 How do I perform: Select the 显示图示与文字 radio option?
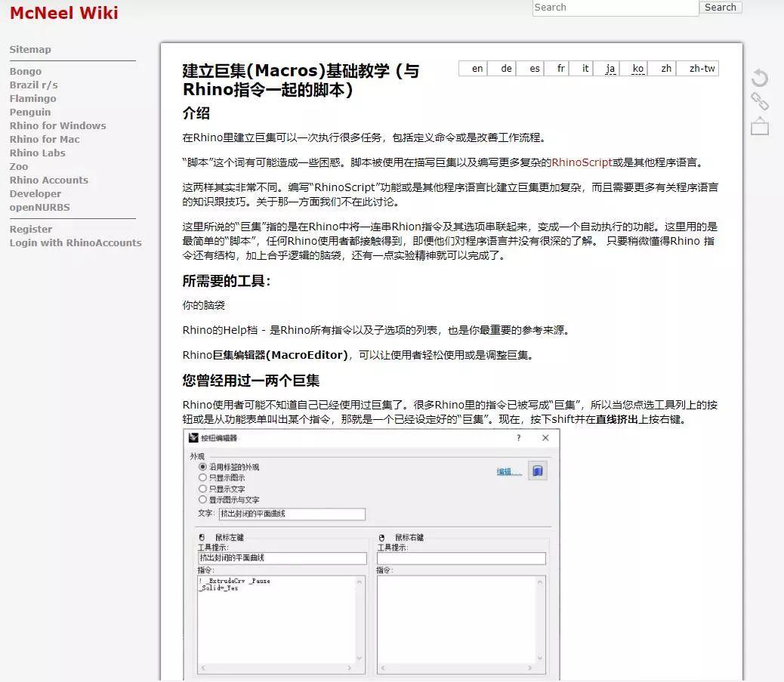coord(202,499)
